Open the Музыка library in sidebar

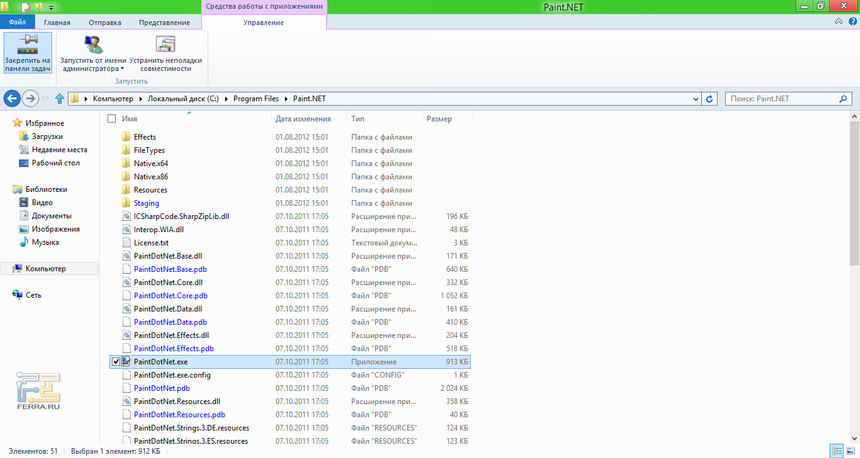(45, 242)
